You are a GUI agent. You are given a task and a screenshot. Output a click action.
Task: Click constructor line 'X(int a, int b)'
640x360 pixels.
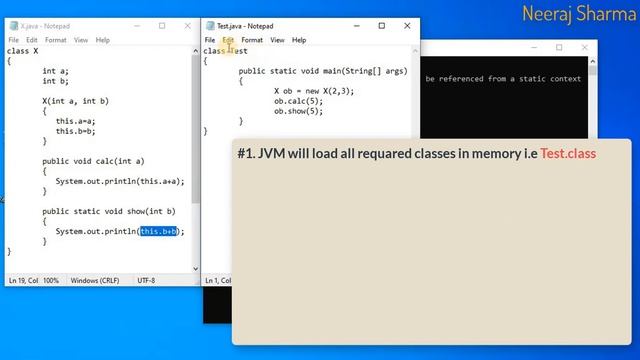tap(76, 101)
